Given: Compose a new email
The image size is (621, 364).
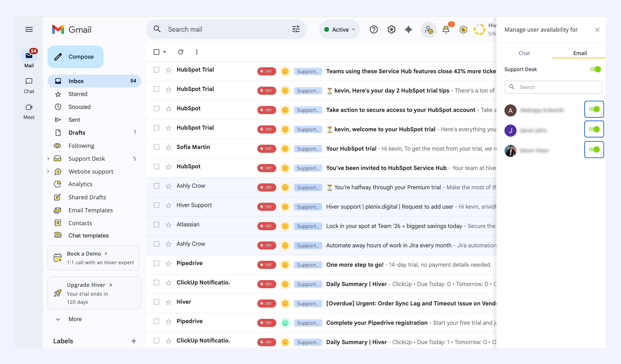Looking at the screenshot, I should pos(75,57).
